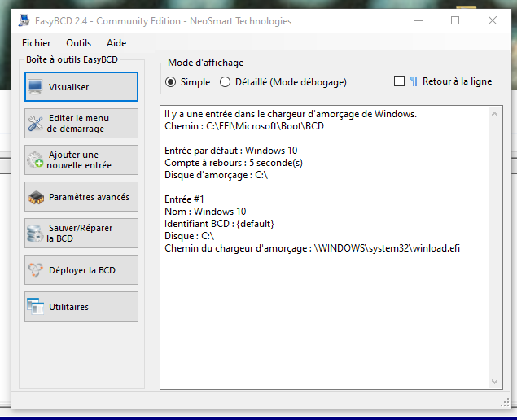Open Ajouter une nouvelle entrée
Screen dimensions: 517x420
81,160
